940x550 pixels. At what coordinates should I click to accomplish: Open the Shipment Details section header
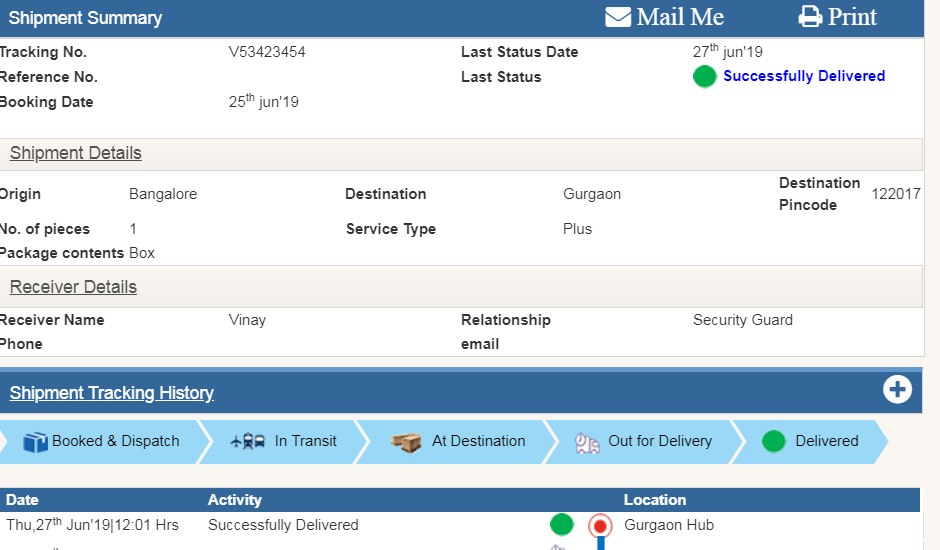[76, 153]
